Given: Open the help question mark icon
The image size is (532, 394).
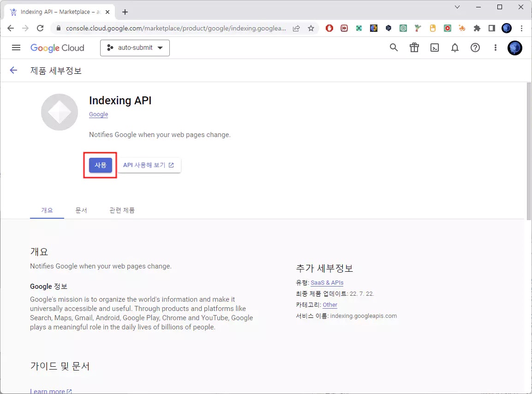Looking at the screenshot, I should coord(475,48).
